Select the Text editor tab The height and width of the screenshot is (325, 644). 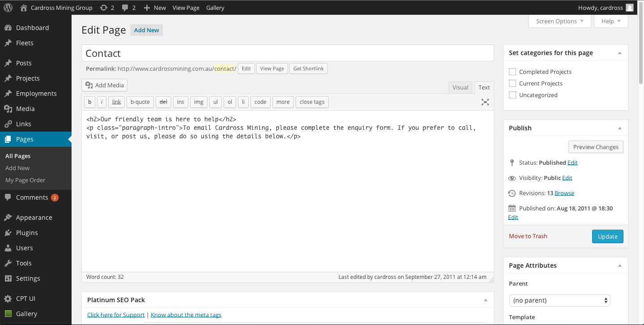(484, 87)
